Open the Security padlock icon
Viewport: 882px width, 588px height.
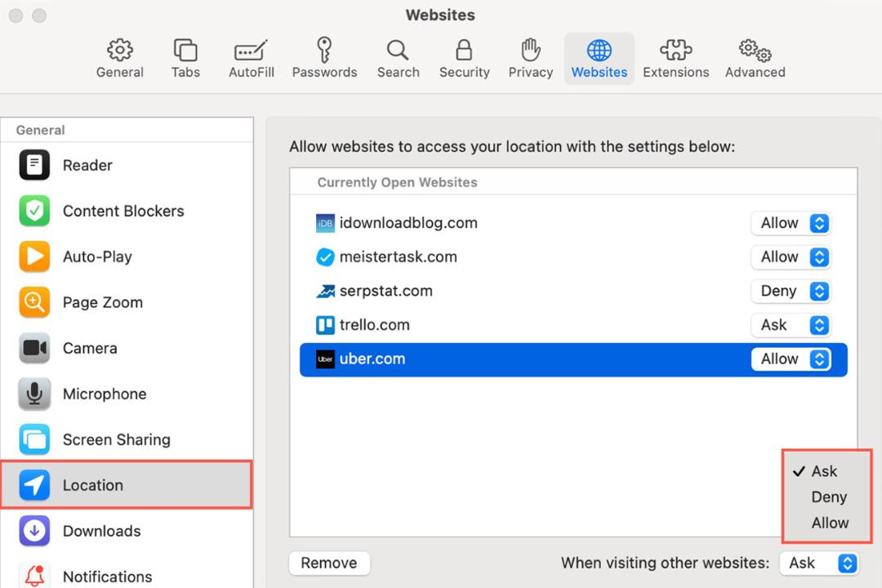pyautogui.click(x=464, y=50)
